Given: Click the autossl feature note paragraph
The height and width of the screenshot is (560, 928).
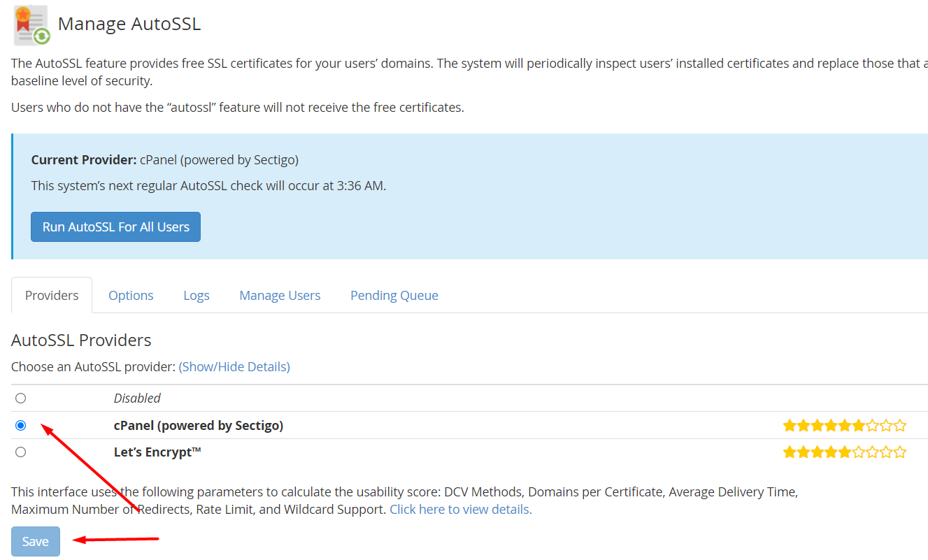Looking at the screenshot, I should click(x=238, y=107).
